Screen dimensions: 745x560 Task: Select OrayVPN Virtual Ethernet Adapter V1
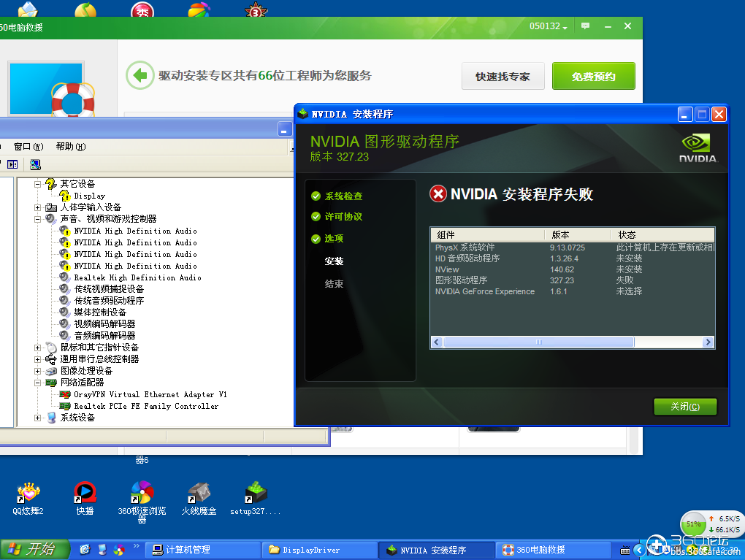click(x=150, y=394)
